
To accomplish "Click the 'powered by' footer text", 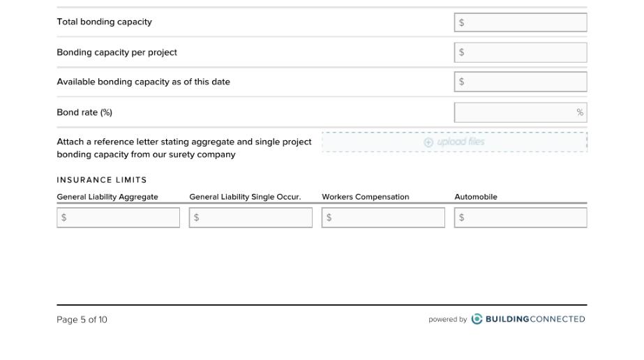I will (x=448, y=320).
